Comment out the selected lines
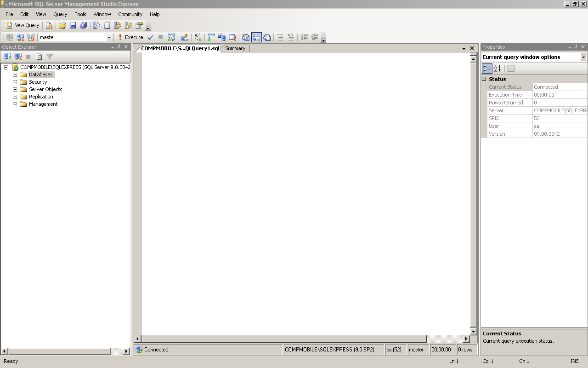The width and height of the screenshot is (588, 368). pos(280,37)
